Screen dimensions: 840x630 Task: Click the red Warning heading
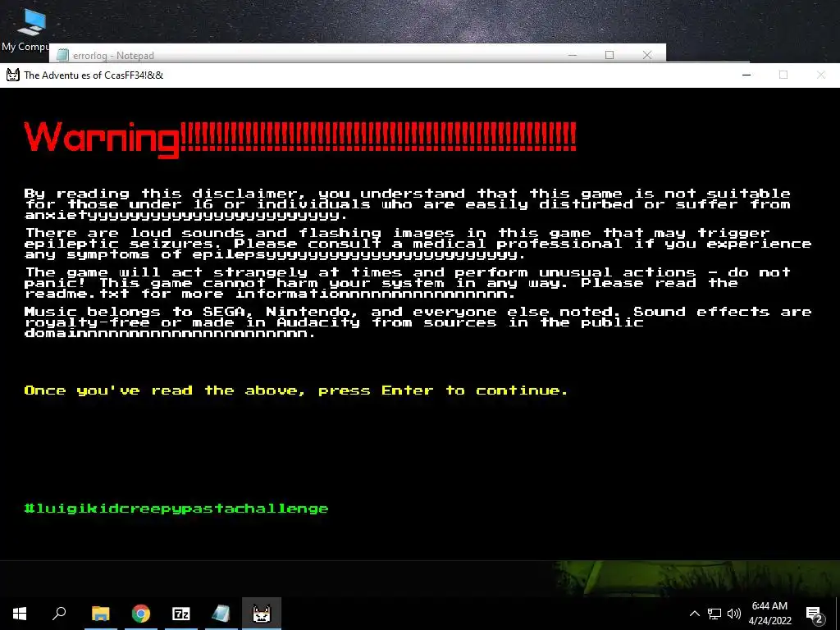coord(300,139)
